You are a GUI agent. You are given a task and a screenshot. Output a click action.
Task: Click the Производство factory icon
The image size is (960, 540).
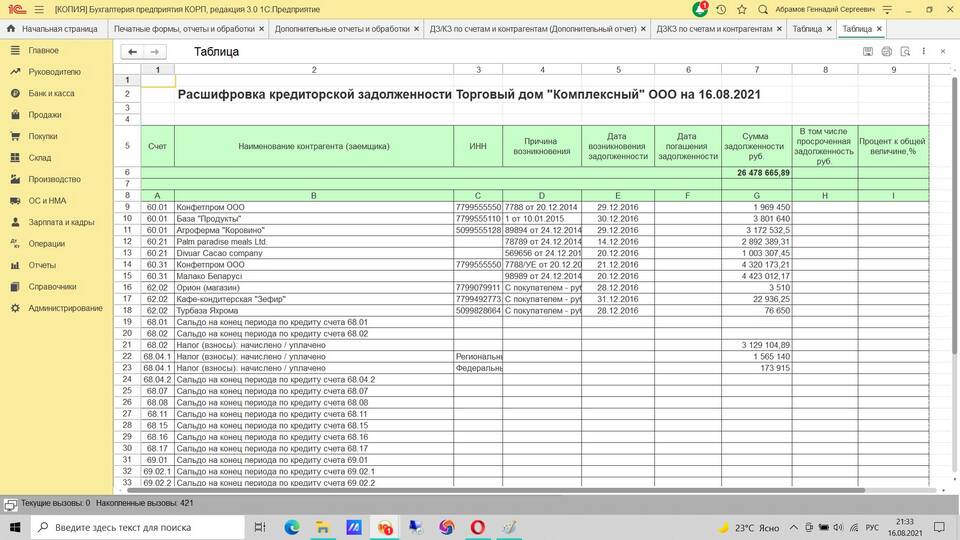15,179
